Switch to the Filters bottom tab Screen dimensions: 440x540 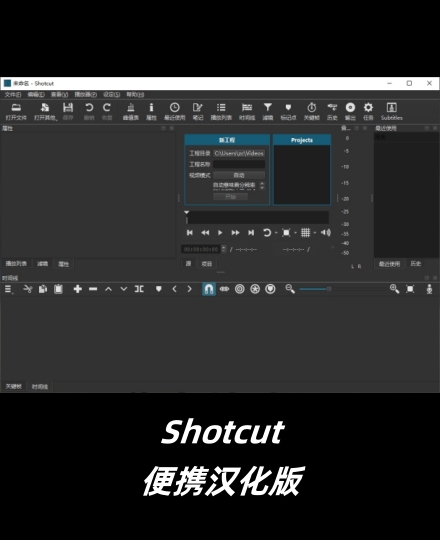42,264
